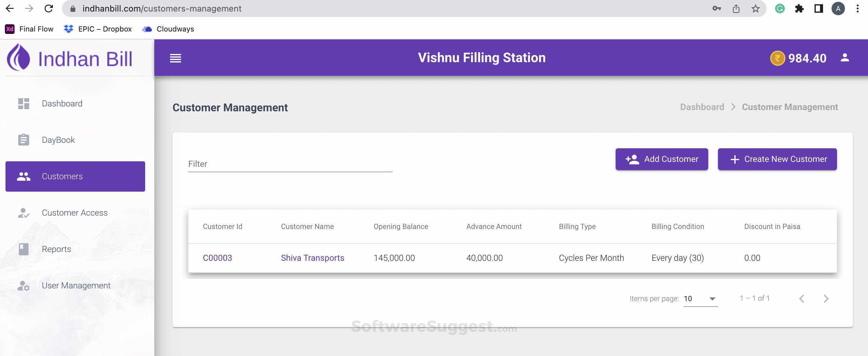Open Reports from sidebar
Viewport: 868px width, 356px height.
tap(56, 249)
